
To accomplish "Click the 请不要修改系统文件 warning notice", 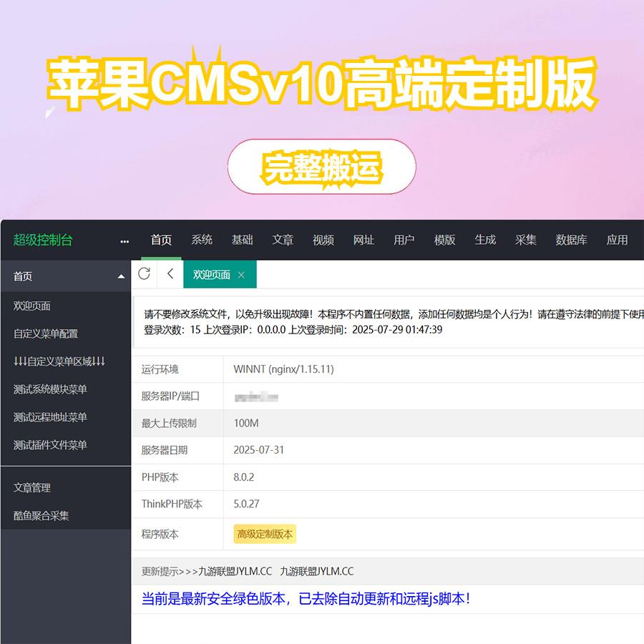I will (x=394, y=315).
